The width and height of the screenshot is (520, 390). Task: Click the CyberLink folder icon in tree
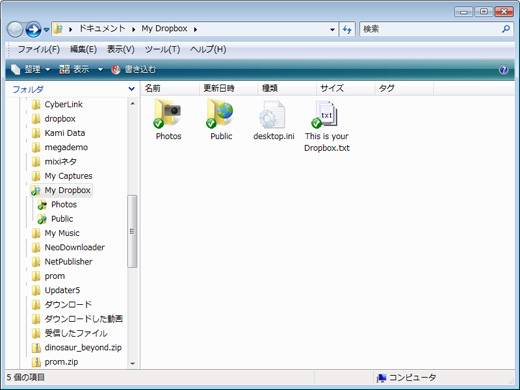(x=36, y=105)
